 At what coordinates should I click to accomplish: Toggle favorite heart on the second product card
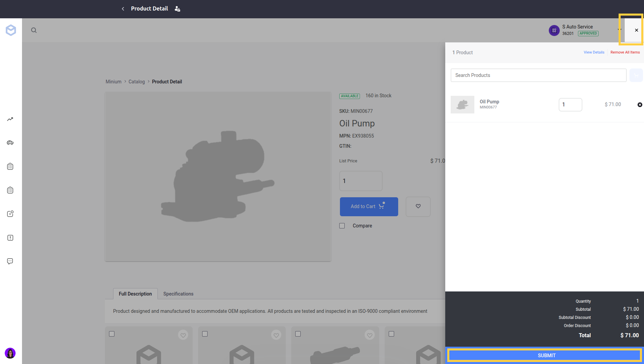pyautogui.click(x=276, y=335)
